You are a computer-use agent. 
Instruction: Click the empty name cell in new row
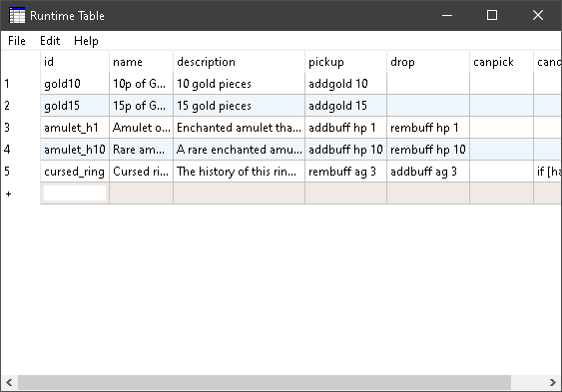pos(141,194)
